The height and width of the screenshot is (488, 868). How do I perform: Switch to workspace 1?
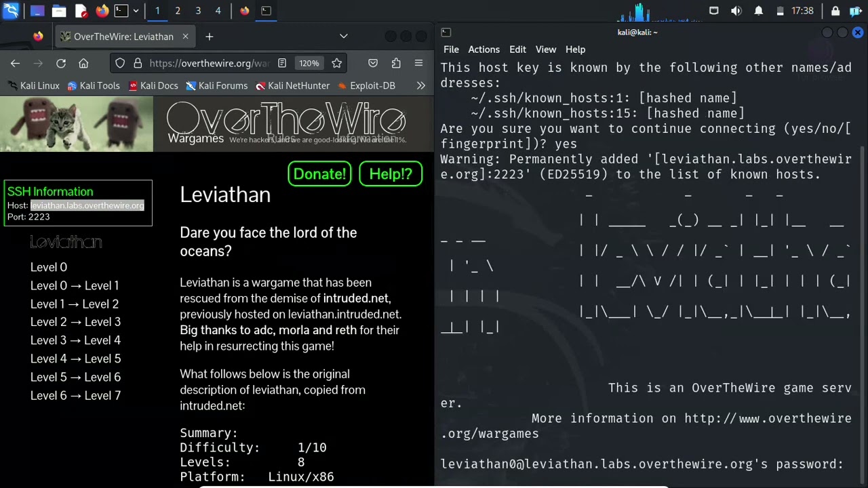click(x=157, y=11)
